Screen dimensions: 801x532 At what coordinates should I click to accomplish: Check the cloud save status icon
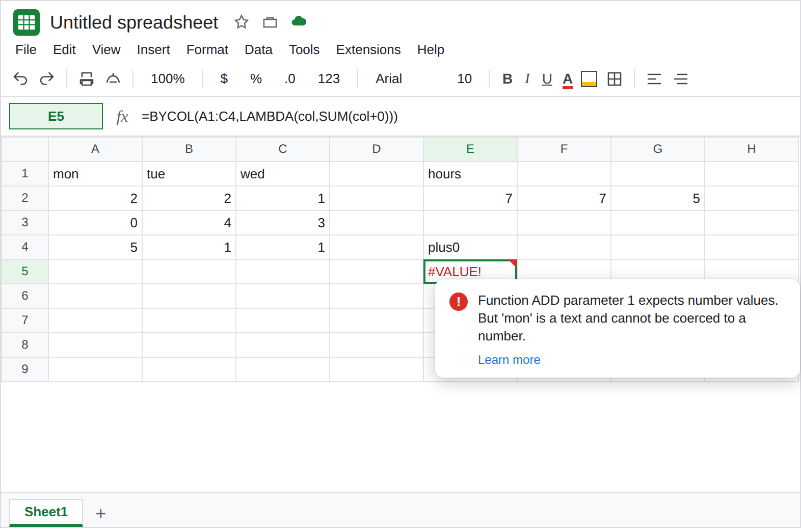pyautogui.click(x=299, y=21)
